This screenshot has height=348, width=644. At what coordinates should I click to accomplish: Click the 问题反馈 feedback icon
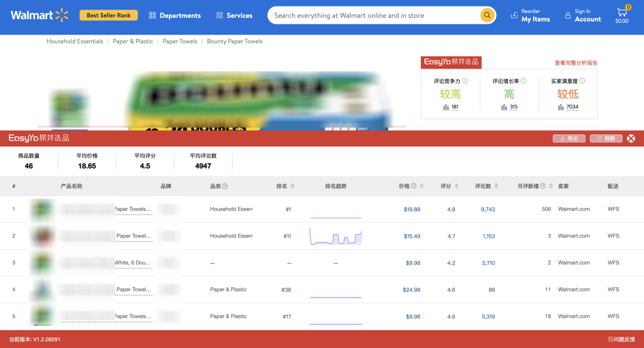(x=611, y=339)
